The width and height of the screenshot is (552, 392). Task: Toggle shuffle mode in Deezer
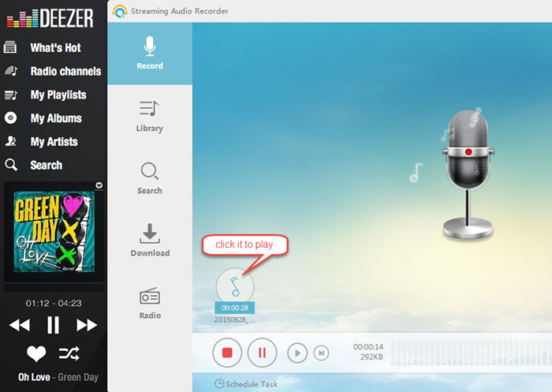[x=69, y=353]
